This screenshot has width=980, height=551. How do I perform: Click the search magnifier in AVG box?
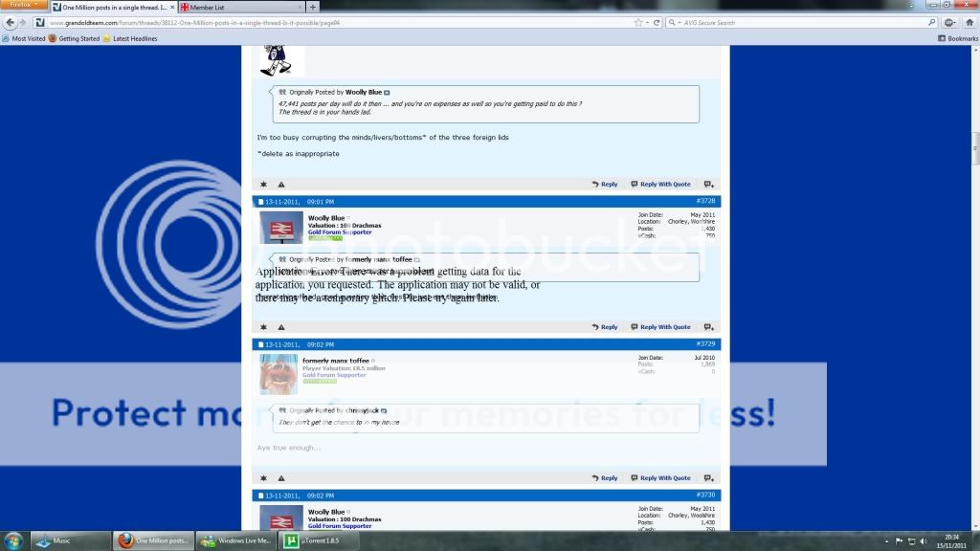tap(931, 23)
